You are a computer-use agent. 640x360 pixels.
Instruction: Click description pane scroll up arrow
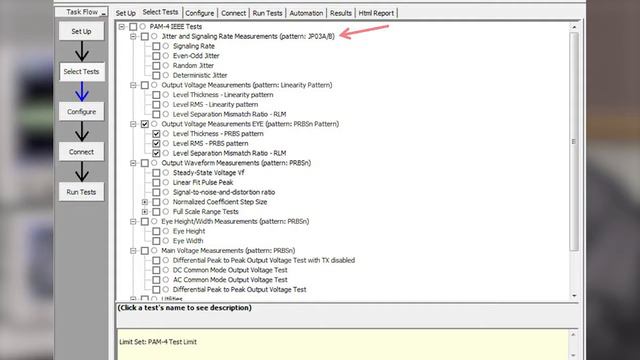click(x=573, y=334)
